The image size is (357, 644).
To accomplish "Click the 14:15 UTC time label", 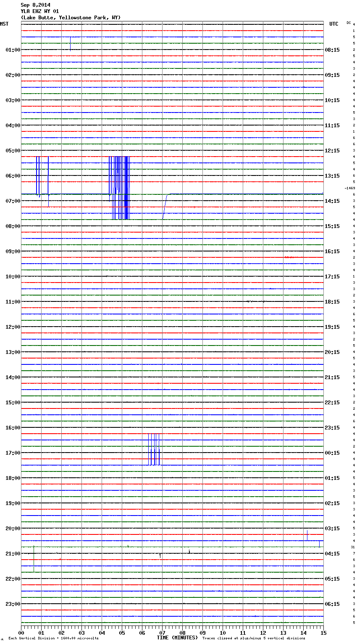I will point(332,201).
